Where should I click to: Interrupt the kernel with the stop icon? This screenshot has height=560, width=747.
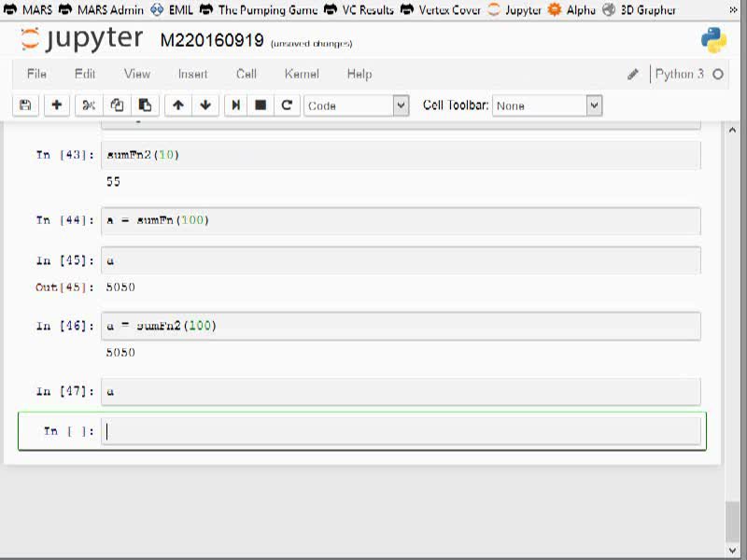261,105
